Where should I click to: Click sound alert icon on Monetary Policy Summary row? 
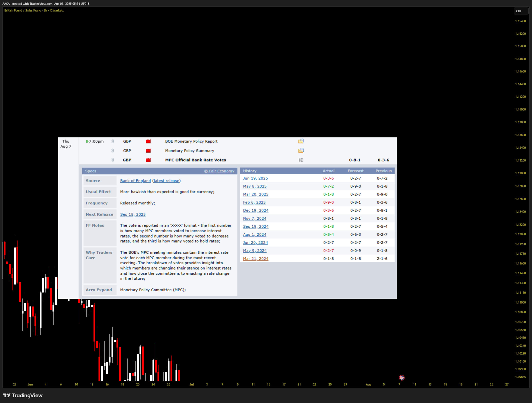113,150
